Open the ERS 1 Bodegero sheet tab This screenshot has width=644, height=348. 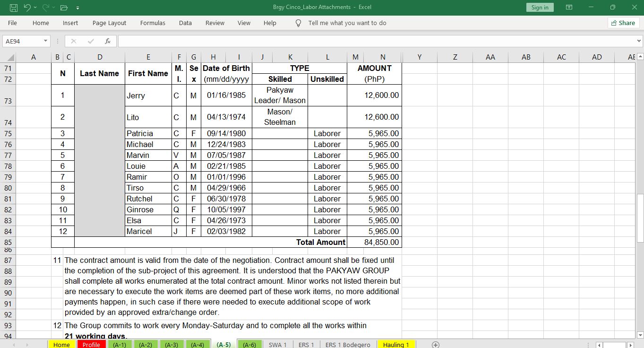pos(348,345)
